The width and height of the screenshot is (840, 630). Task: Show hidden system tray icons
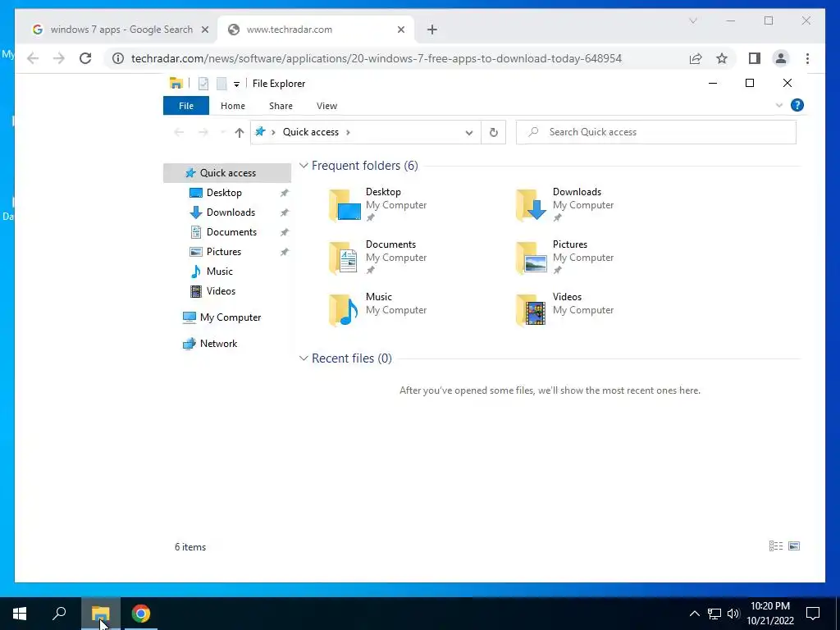694,614
